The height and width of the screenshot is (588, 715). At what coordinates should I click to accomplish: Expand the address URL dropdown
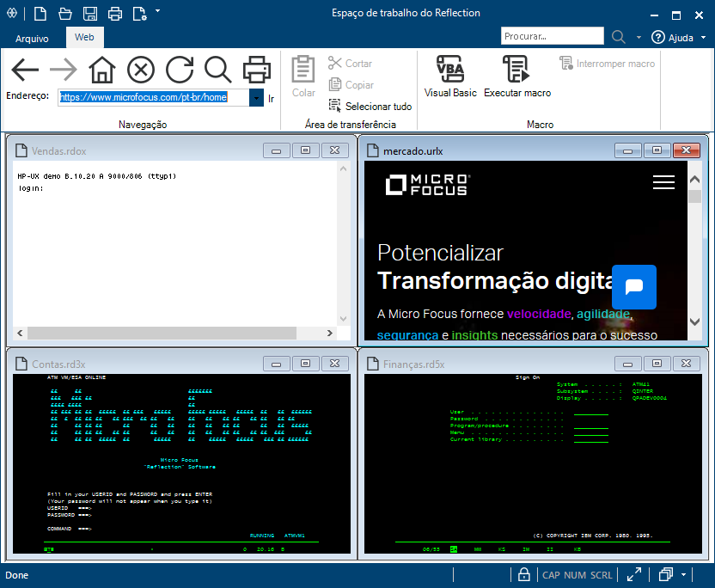[256, 98]
